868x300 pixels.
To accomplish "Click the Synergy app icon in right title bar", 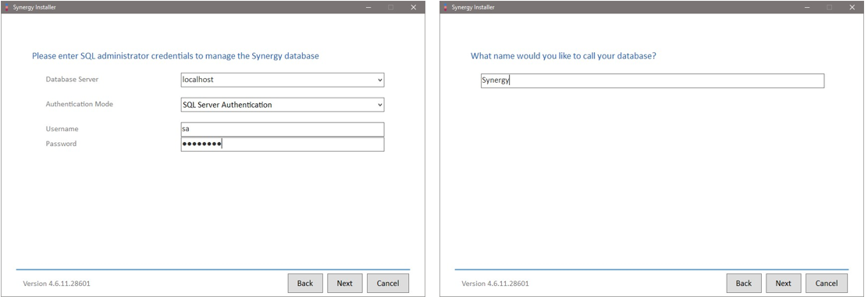I will [x=446, y=8].
